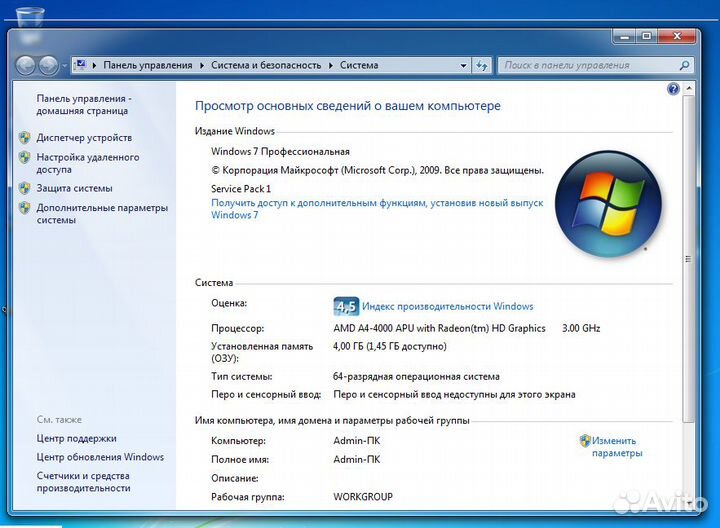Open Дополнительные параметры системы
The image size is (720, 528).
[x=102, y=213]
